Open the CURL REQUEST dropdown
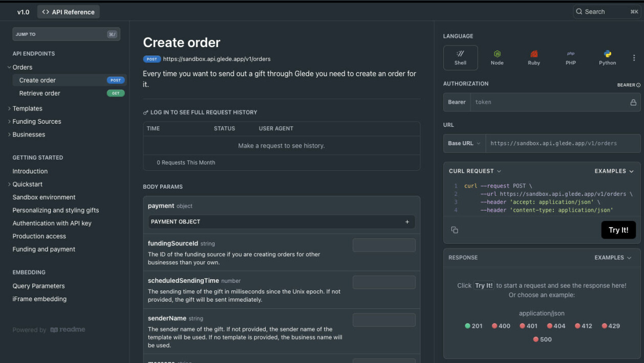Image resolution: width=644 pixels, height=363 pixels. point(475,171)
